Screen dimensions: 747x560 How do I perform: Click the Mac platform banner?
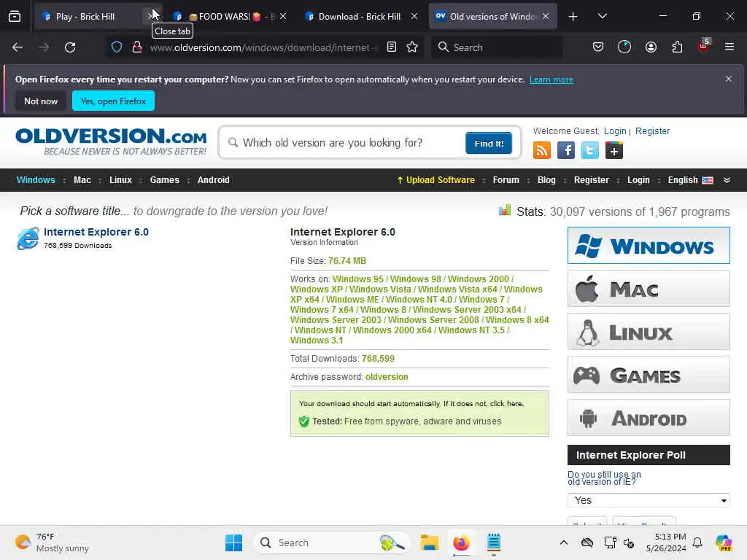[x=649, y=288]
